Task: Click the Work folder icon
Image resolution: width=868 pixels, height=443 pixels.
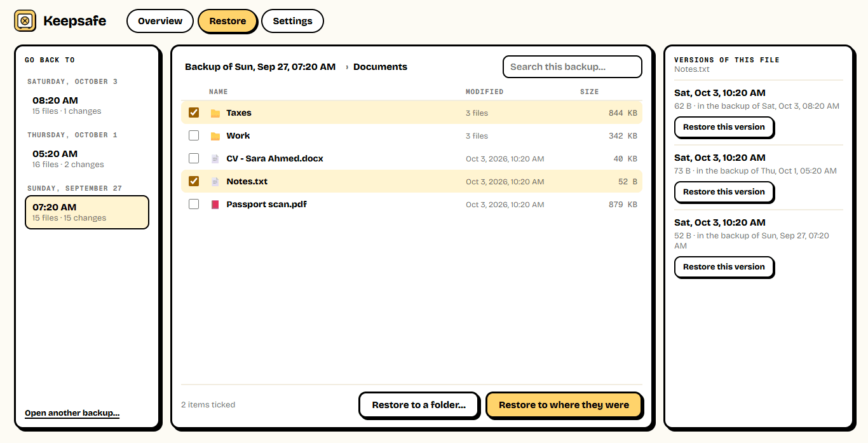Action: [x=215, y=136]
